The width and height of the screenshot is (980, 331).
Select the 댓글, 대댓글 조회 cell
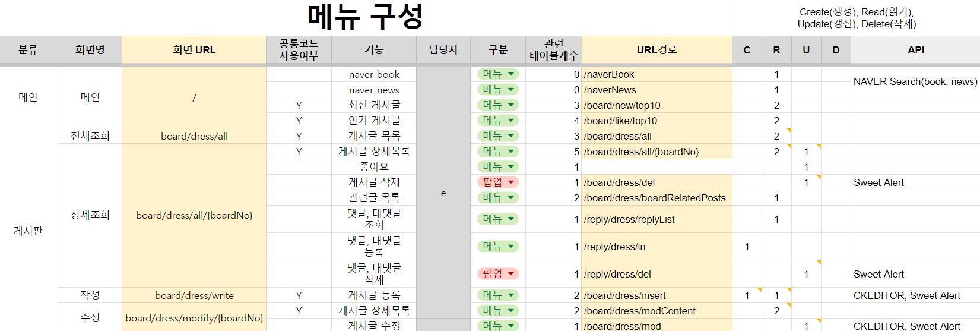point(374,219)
